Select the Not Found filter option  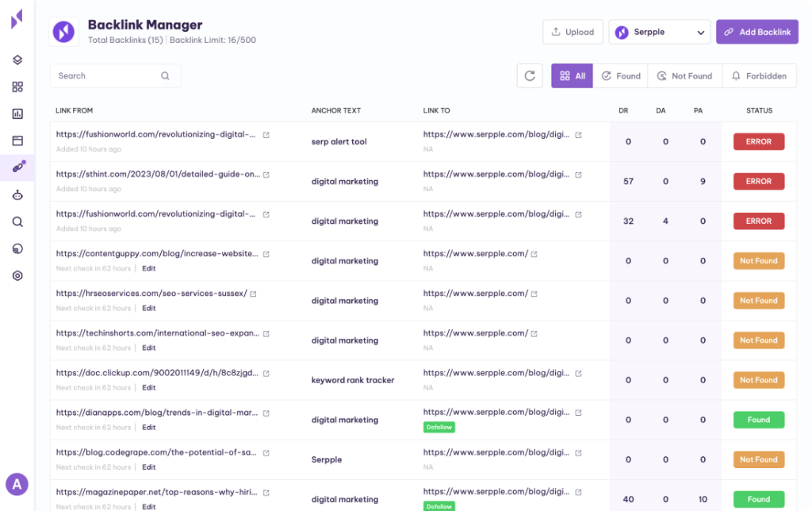[684, 75]
